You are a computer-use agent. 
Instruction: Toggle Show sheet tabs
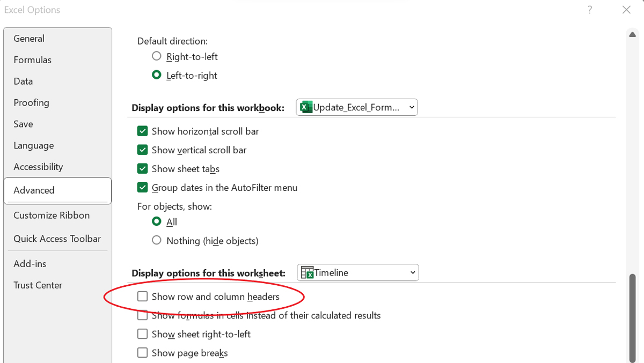pyautogui.click(x=142, y=168)
